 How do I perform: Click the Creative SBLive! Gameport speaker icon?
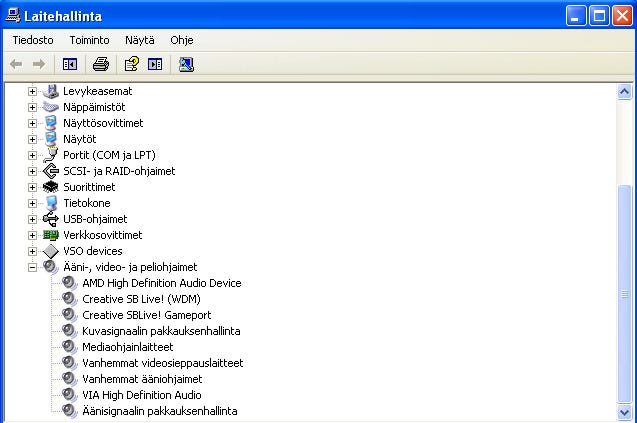(x=70, y=315)
